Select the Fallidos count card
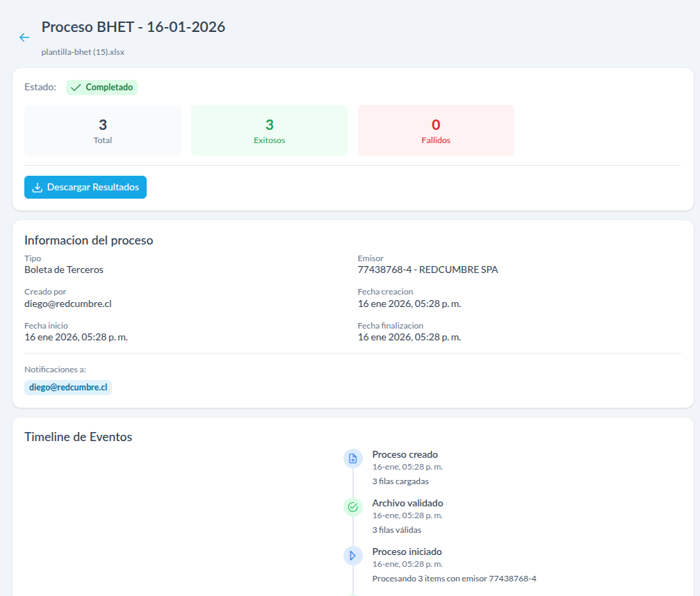The image size is (700, 596). (x=436, y=131)
